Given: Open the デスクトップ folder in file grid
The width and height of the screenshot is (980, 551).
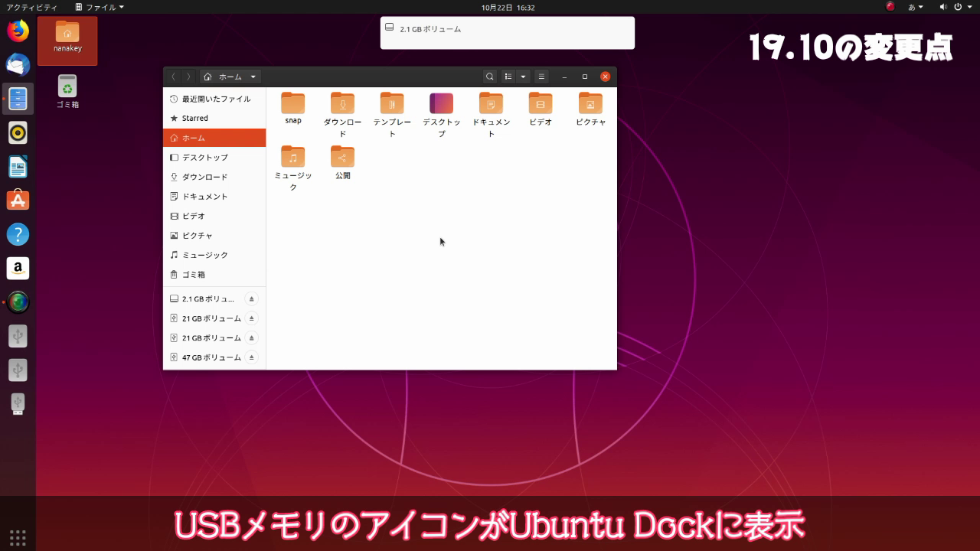Looking at the screenshot, I should click(x=442, y=115).
